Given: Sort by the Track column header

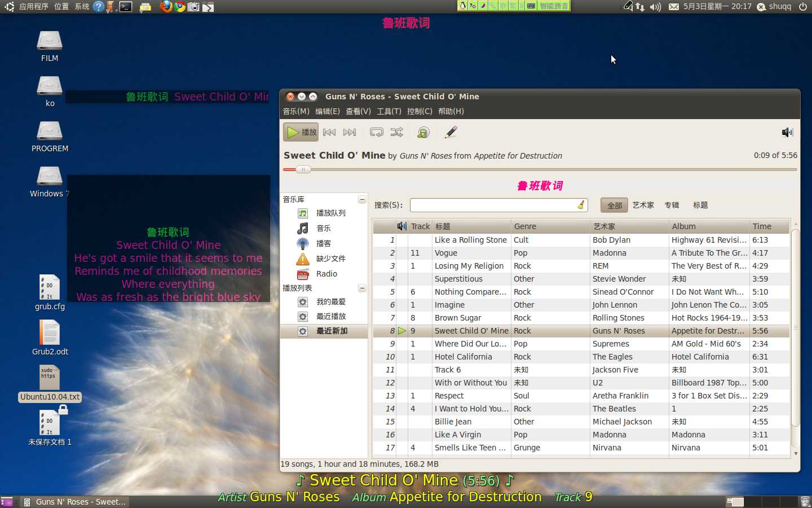Looking at the screenshot, I should pos(420,226).
